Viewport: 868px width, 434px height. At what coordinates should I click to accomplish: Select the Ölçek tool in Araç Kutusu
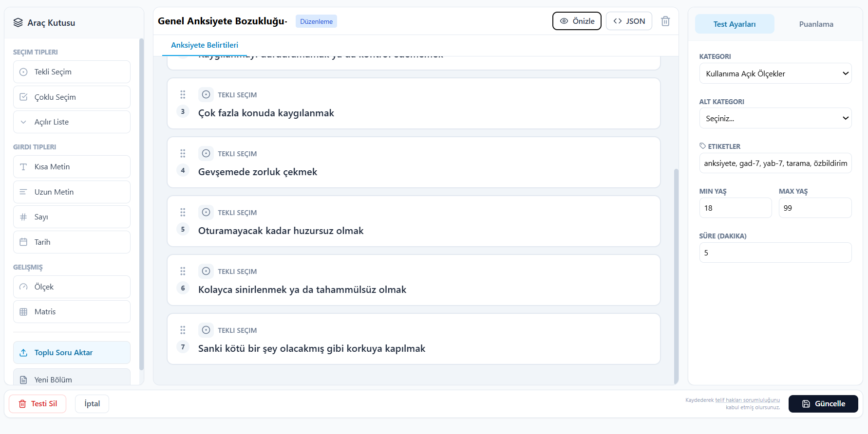click(x=72, y=287)
